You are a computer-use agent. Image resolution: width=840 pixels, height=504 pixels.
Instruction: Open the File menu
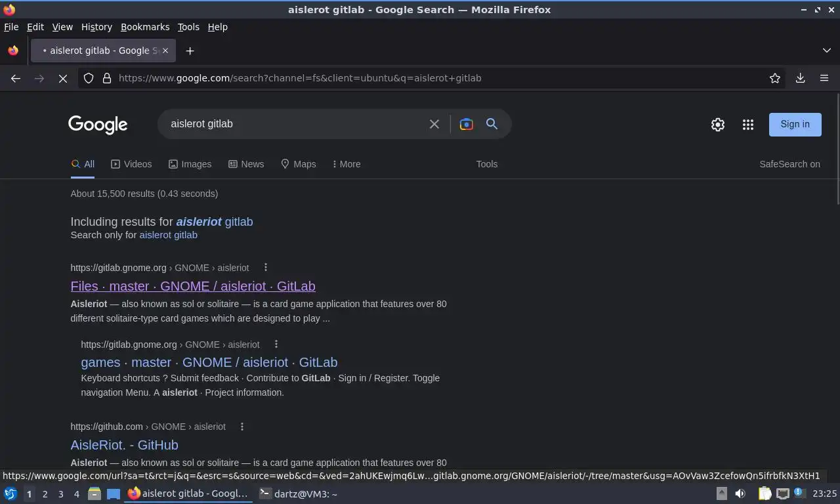(11, 27)
